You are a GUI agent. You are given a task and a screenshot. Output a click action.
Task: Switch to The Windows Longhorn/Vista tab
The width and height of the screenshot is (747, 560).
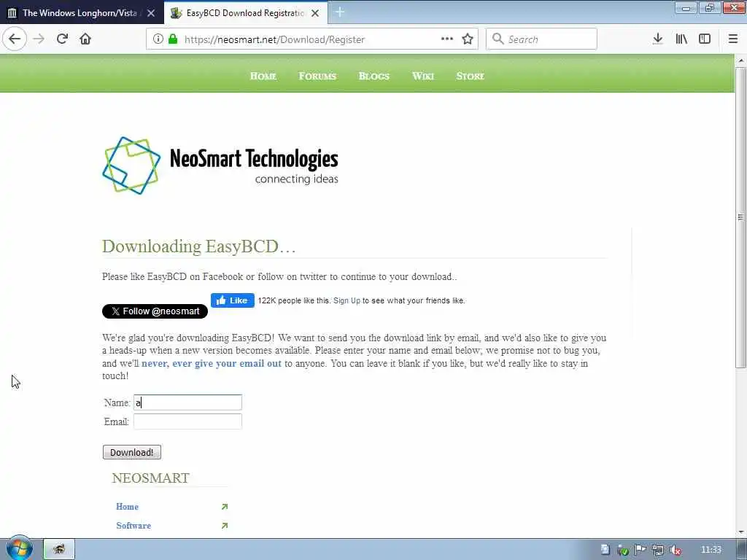tap(80, 13)
